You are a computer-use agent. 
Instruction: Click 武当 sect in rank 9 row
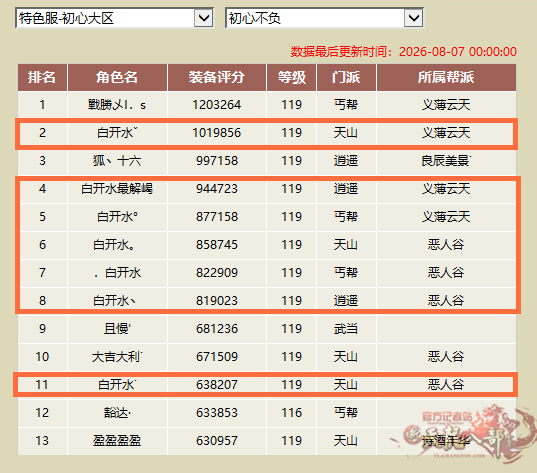pyautogui.click(x=346, y=329)
